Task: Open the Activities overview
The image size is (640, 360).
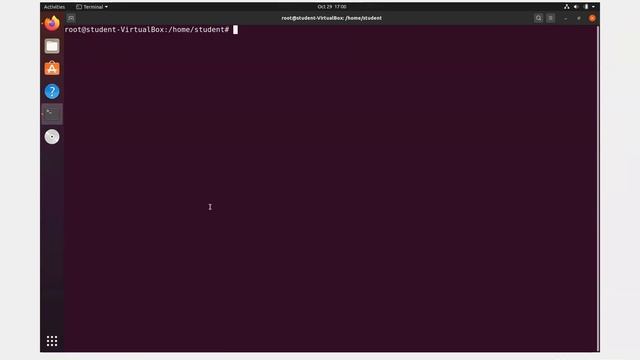Action: 54,7
